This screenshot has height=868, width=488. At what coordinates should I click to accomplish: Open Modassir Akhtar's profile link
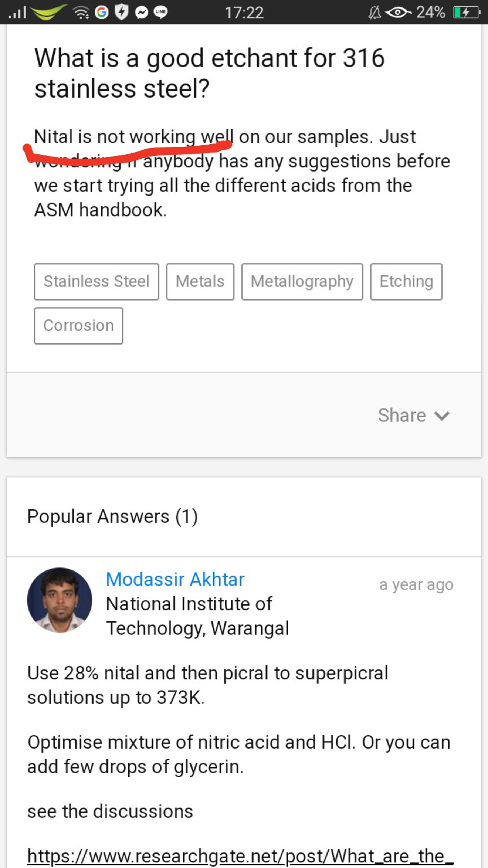[175, 579]
